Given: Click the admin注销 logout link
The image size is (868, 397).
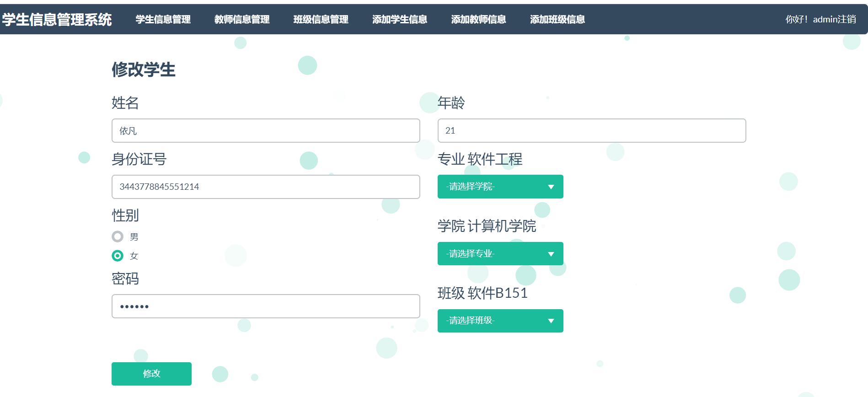Looking at the screenshot, I should 835,19.
